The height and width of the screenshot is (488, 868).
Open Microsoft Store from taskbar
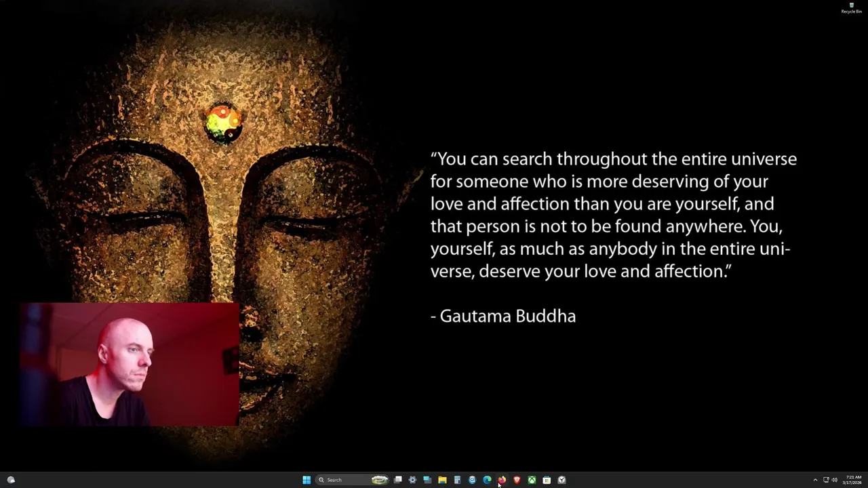click(x=547, y=480)
